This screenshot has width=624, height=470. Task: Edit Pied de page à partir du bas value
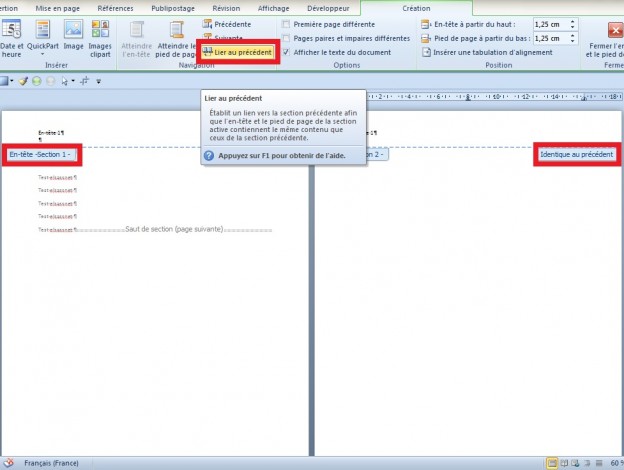coord(551,38)
